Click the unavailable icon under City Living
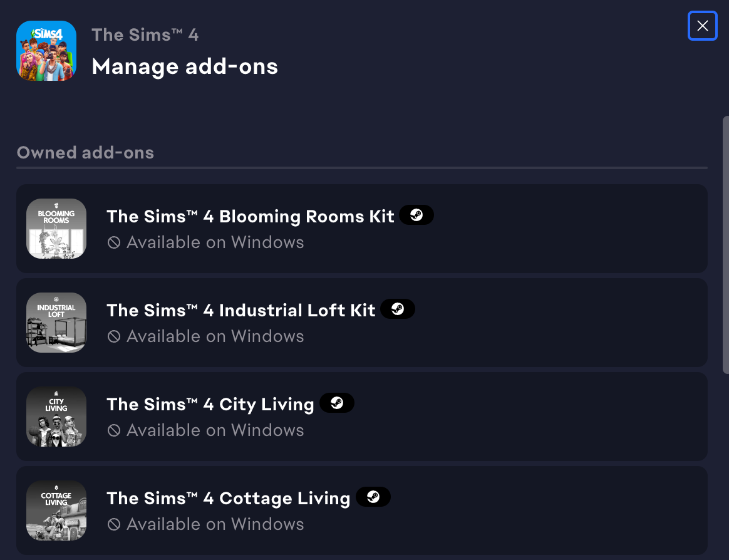729x560 pixels. tap(114, 430)
